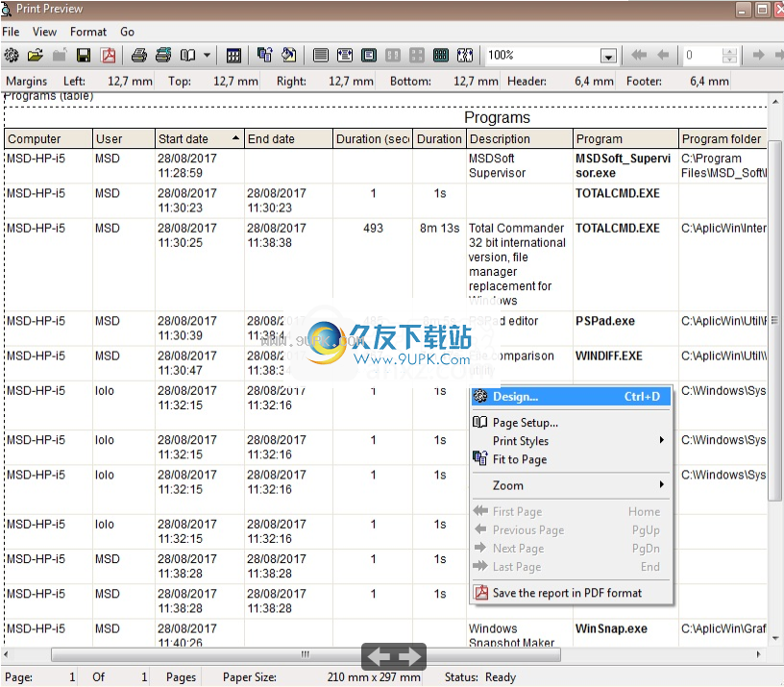The image size is (784, 687).
Task: Click the page number spinner arrows
Action: pos(729,55)
